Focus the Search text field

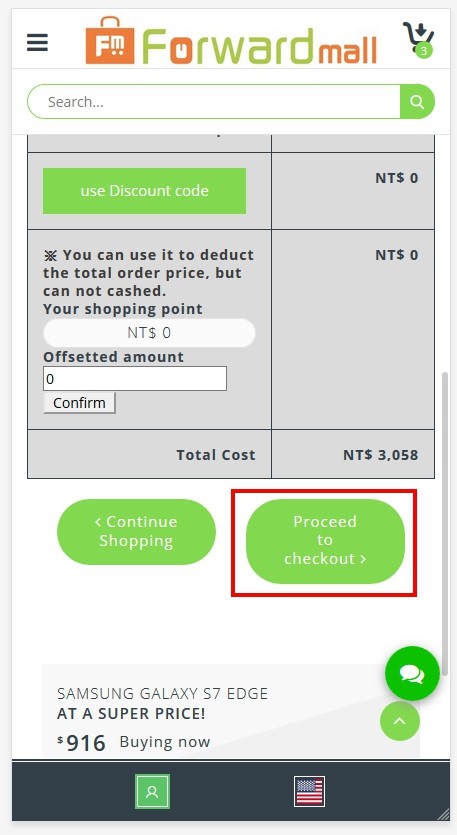click(214, 102)
